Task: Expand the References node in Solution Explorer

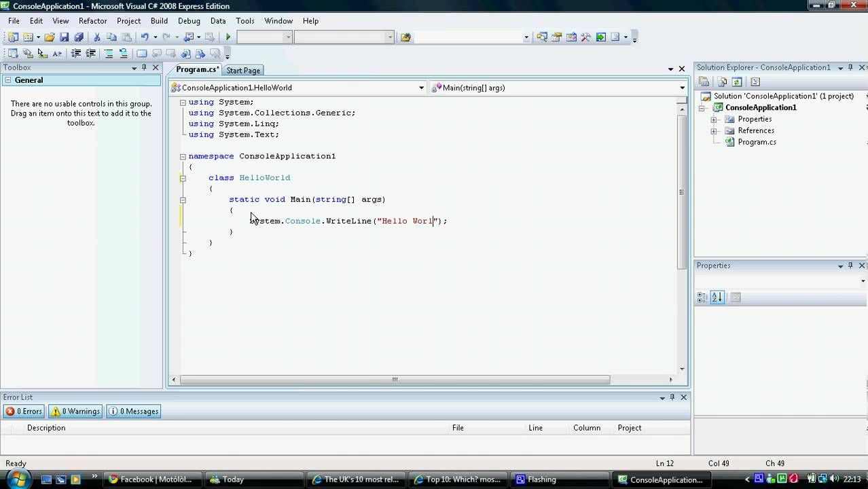Action: pos(714,130)
